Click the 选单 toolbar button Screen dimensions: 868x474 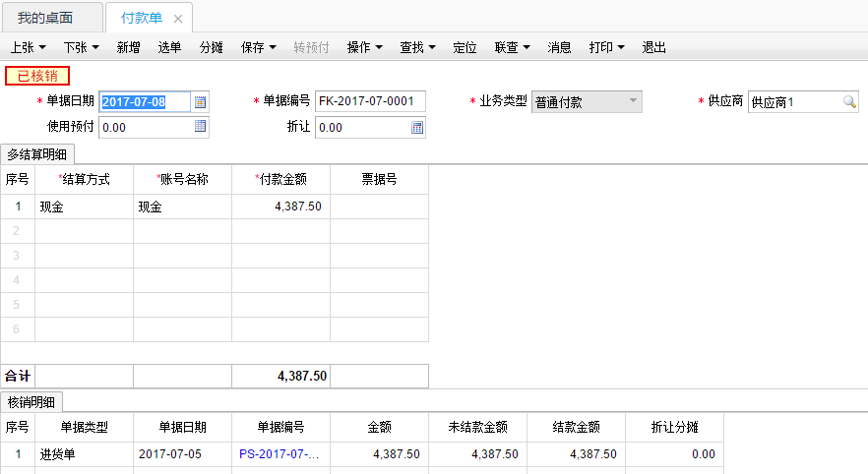(x=169, y=47)
